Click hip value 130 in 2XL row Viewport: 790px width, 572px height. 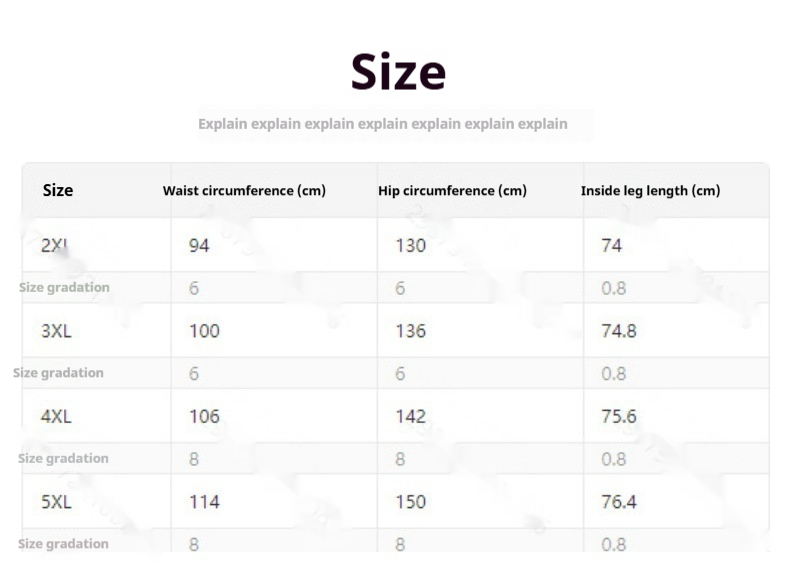[410, 245]
